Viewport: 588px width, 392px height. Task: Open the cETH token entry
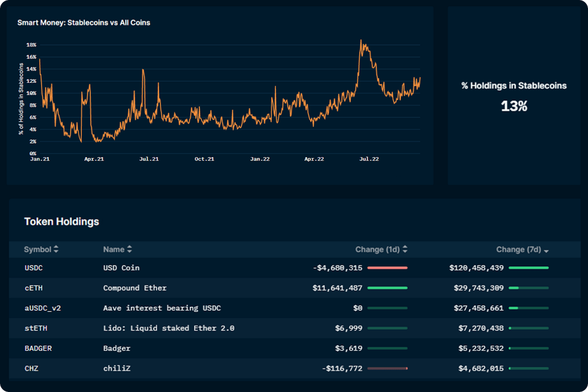click(33, 288)
